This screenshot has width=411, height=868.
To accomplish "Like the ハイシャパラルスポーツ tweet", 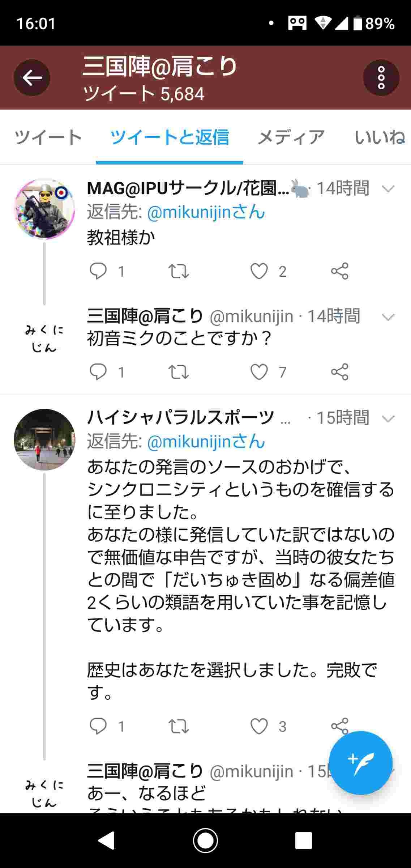I will tap(259, 726).
